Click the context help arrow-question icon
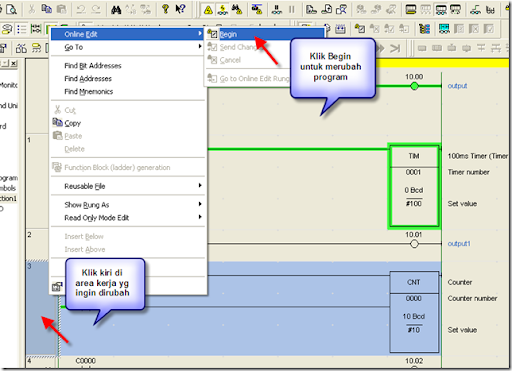512x371 pixels. click(180, 9)
